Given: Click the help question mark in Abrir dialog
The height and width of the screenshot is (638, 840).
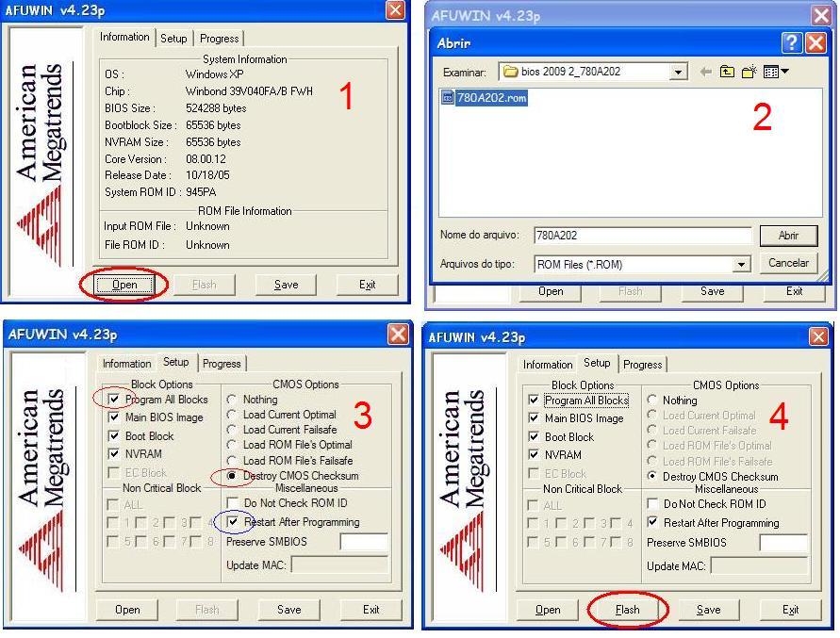Looking at the screenshot, I should click(792, 42).
